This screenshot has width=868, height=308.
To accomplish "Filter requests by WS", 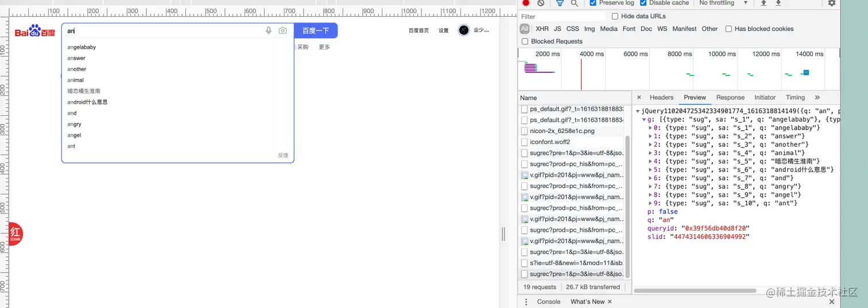I will [662, 29].
